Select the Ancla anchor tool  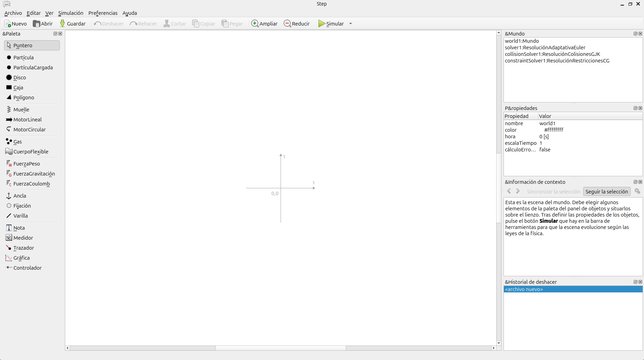coord(19,196)
